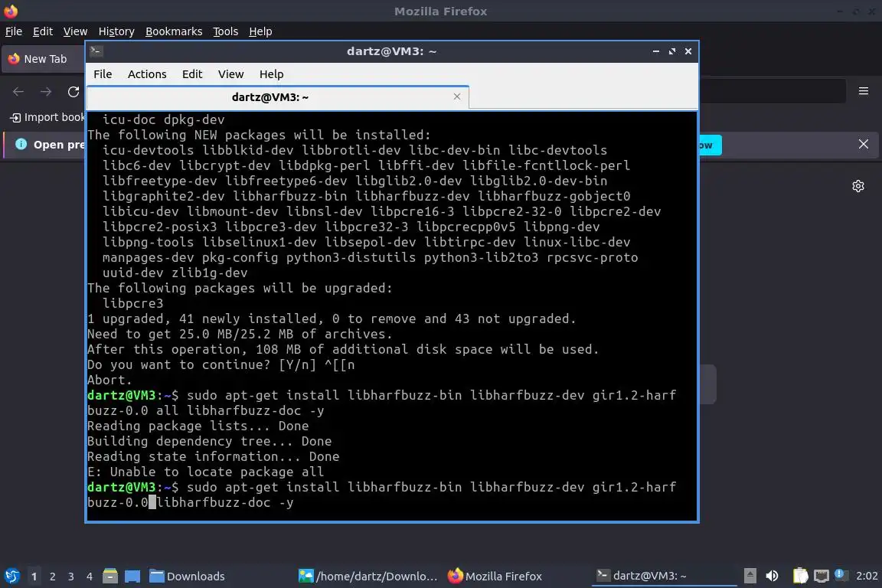Screen dimensions: 882x588
Task: Select the dartz@VM3 terminal tab
Action: pos(278,97)
